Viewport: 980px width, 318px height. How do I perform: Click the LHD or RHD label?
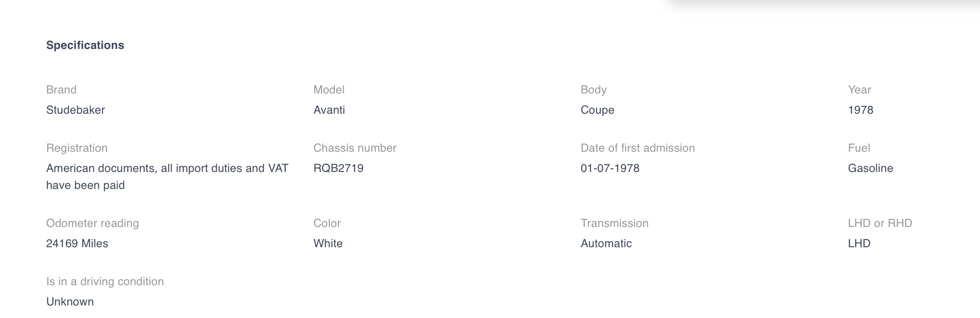[880, 223]
